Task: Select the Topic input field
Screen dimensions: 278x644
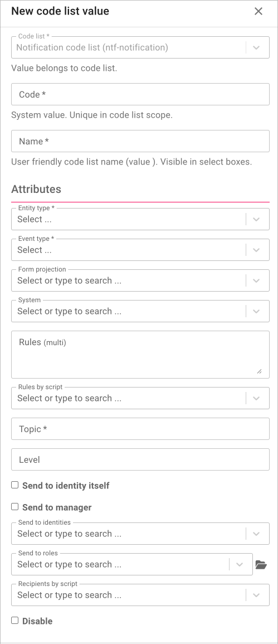Action: pyautogui.click(x=140, y=429)
